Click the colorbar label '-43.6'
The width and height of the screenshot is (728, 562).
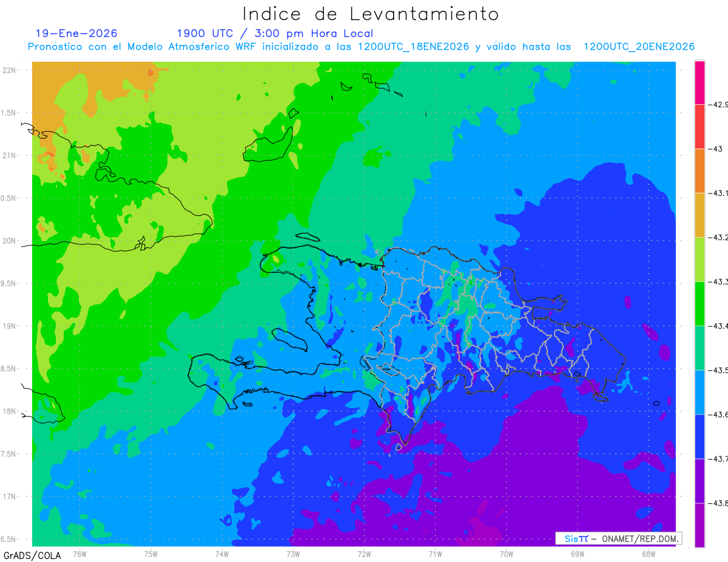pyautogui.click(x=718, y=414)
